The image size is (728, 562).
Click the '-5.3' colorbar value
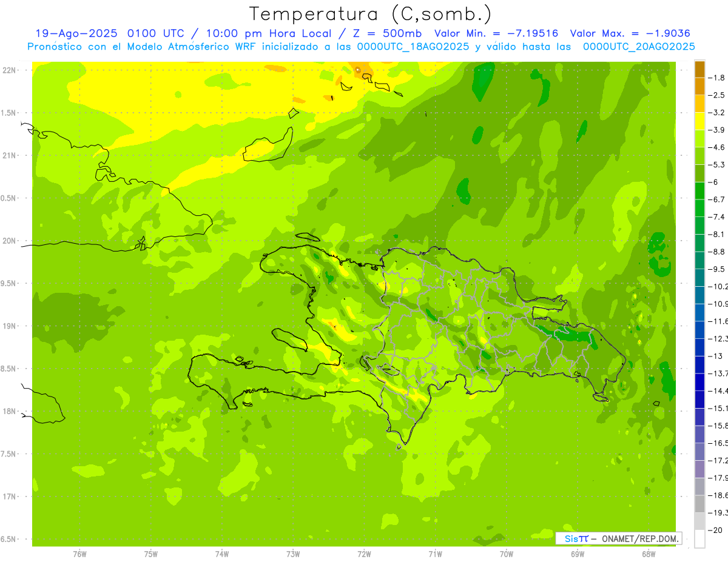[718, 164]
